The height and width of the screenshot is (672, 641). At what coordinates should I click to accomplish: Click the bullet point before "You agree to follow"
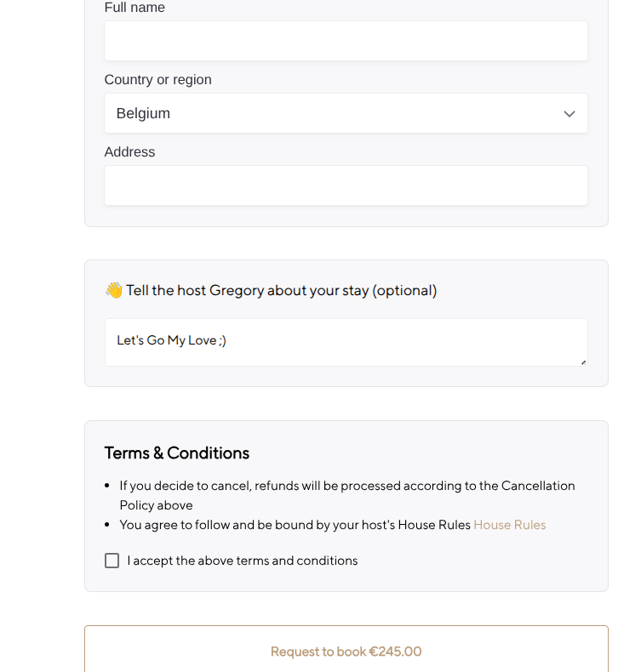[x=107, y=525]
